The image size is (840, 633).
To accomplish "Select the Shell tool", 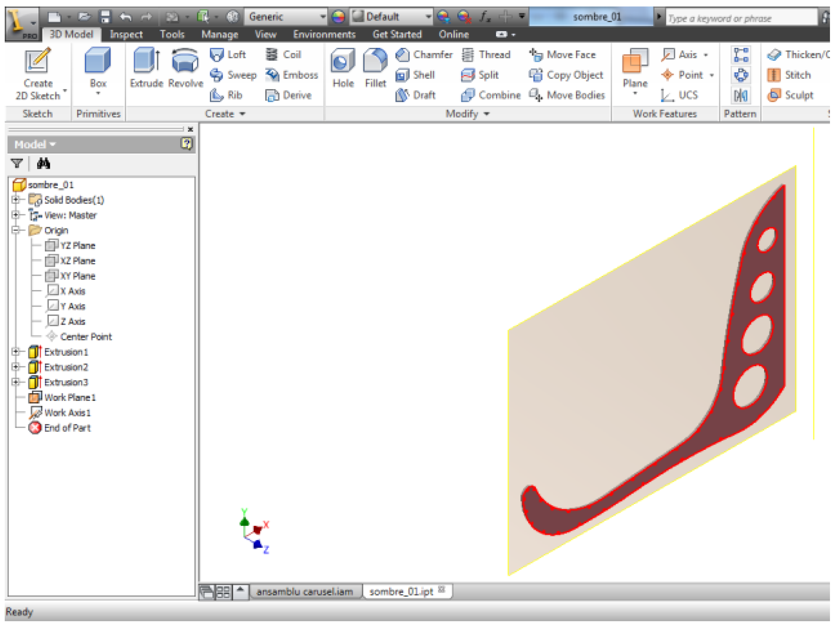I will click(x=415, y=75).
